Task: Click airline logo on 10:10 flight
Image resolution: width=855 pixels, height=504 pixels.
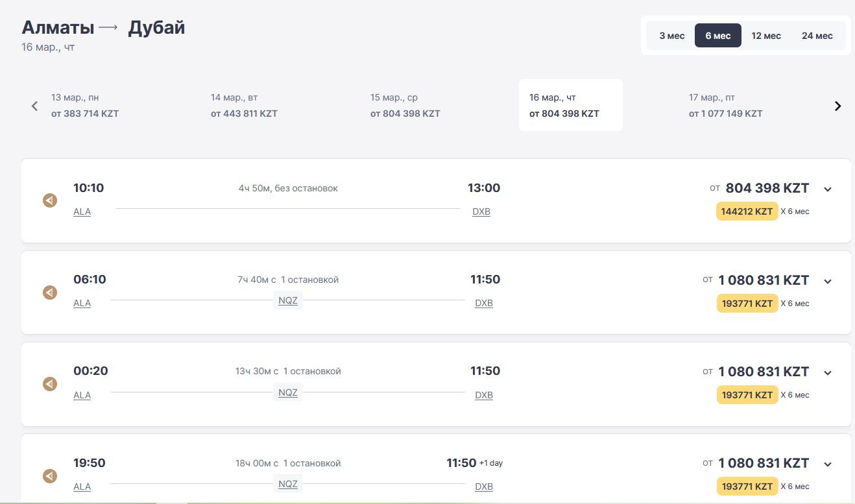Action: 50,200
